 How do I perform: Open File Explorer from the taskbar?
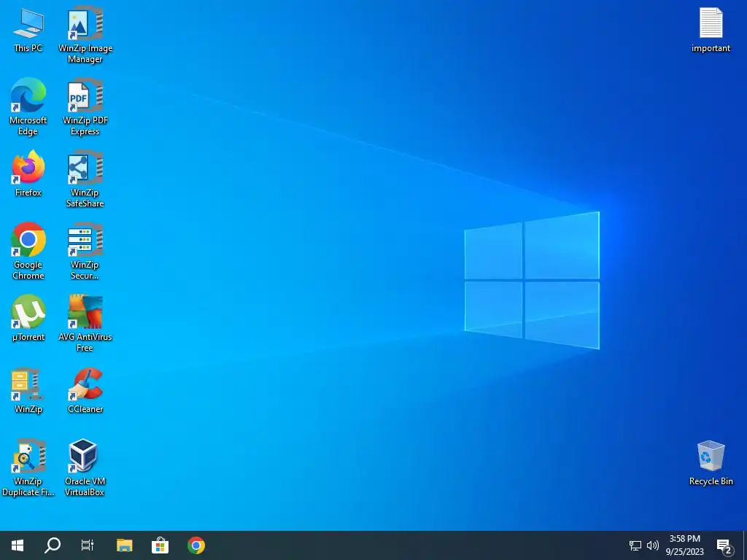pos(124,545)
